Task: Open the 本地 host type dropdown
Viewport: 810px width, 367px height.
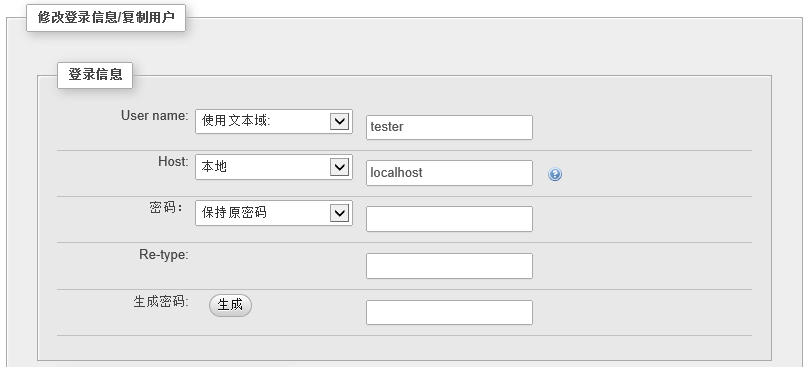Action: [274, 167]
